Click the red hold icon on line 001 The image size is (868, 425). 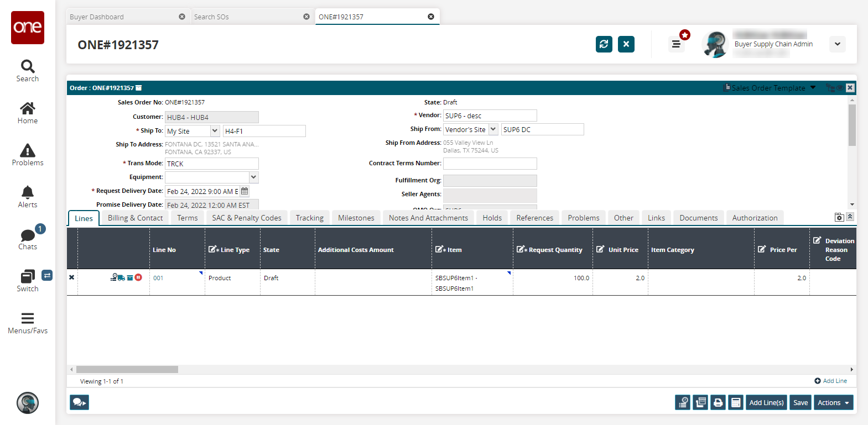(138, 277)
